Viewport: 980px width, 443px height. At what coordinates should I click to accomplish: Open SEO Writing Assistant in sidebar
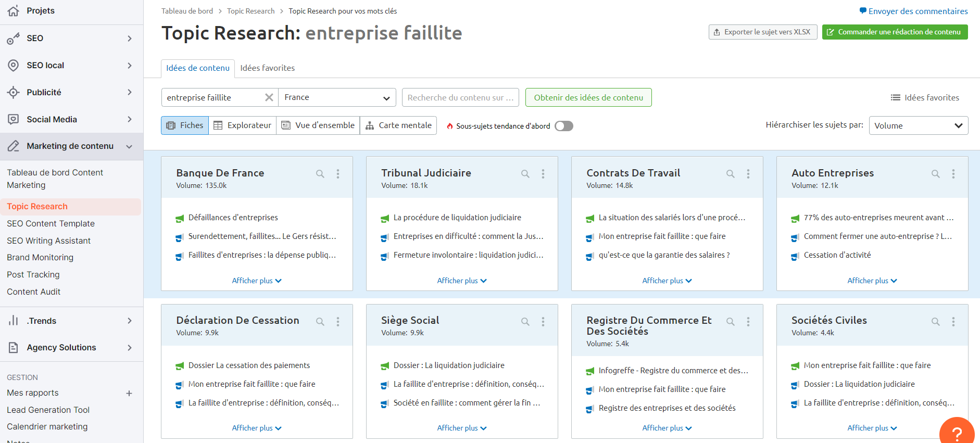pyautogui.click(x=49, y=241)
